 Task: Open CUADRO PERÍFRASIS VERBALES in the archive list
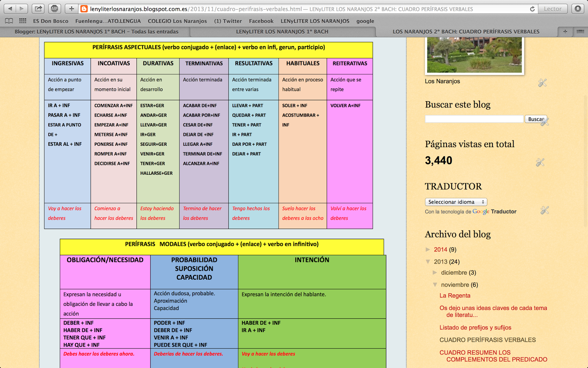[488, 340]
